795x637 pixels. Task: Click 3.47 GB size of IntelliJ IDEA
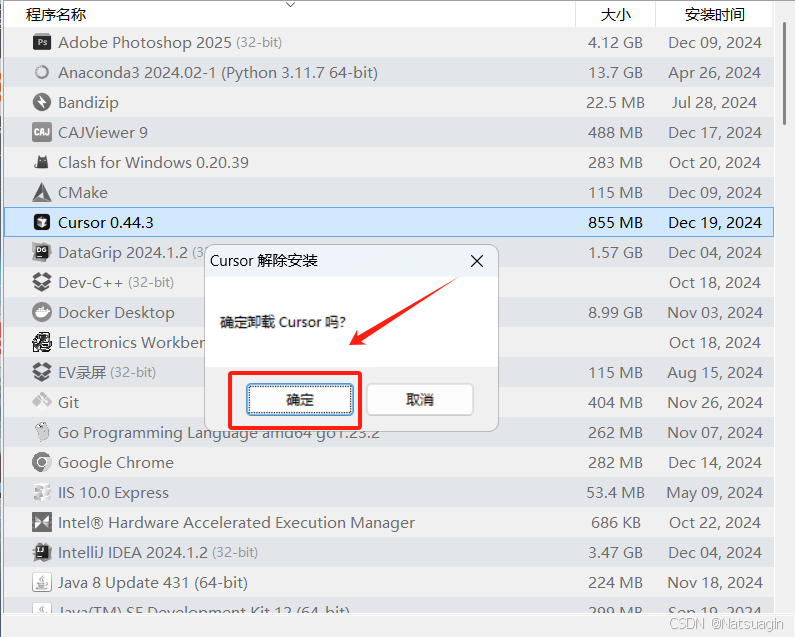(615, 552)
